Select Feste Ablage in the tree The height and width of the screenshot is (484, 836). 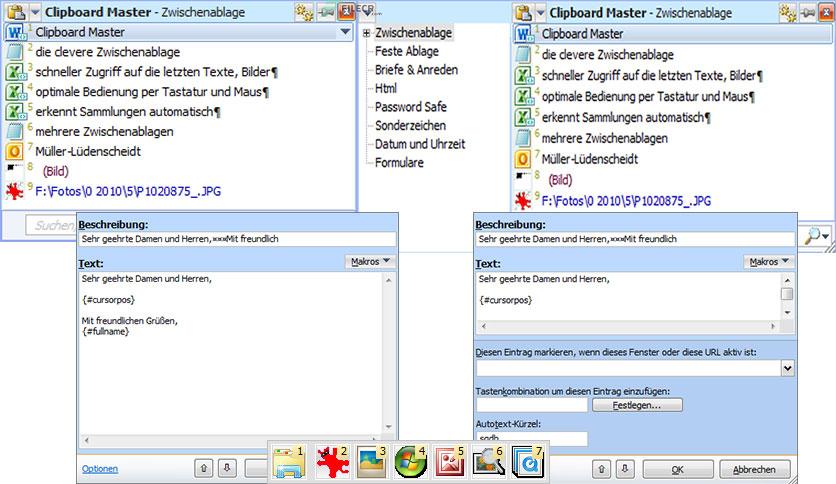(407, 51)
